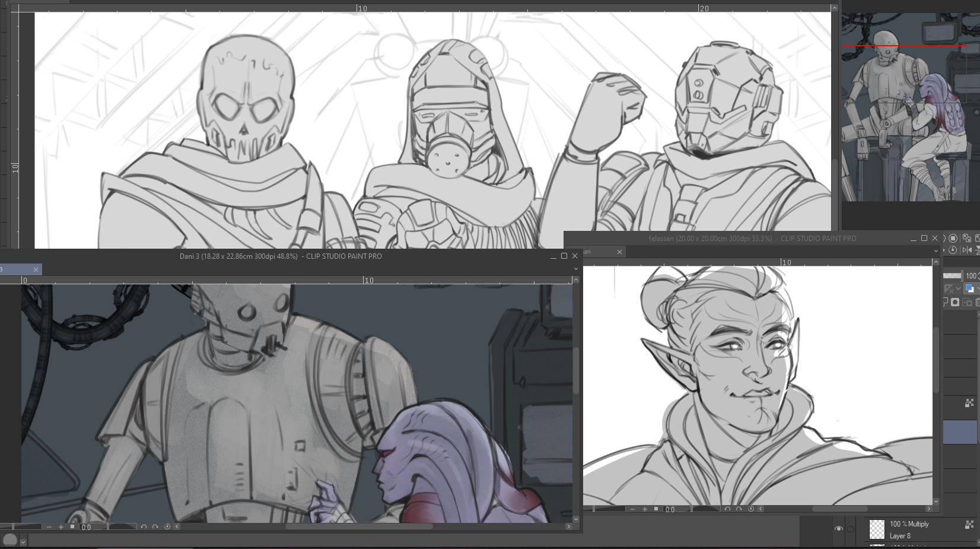The image size is (980, 549).
Task: Expand the felassan canvas tab list dropdown
Action: [936, 251]
